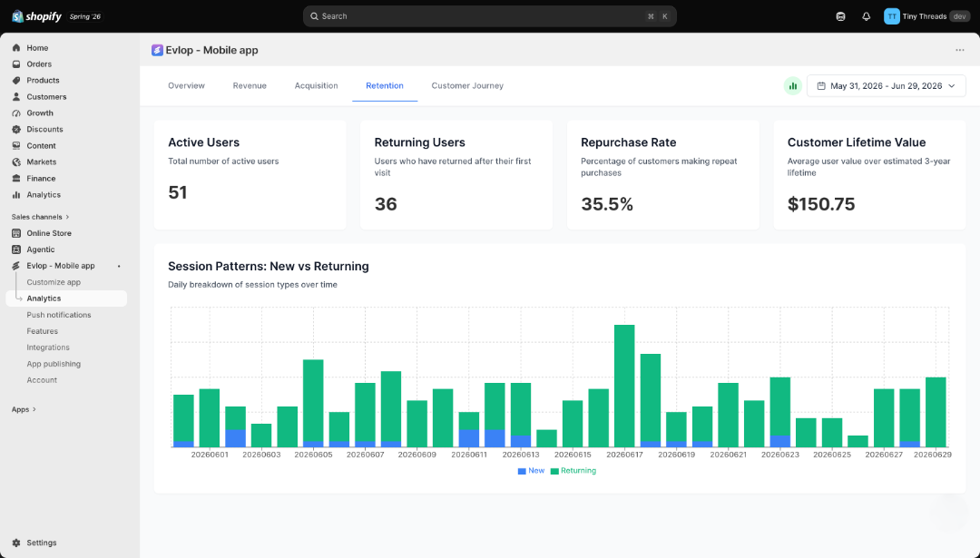Click the search magnifier icon

pyautogui.click(x=314, y=16)
